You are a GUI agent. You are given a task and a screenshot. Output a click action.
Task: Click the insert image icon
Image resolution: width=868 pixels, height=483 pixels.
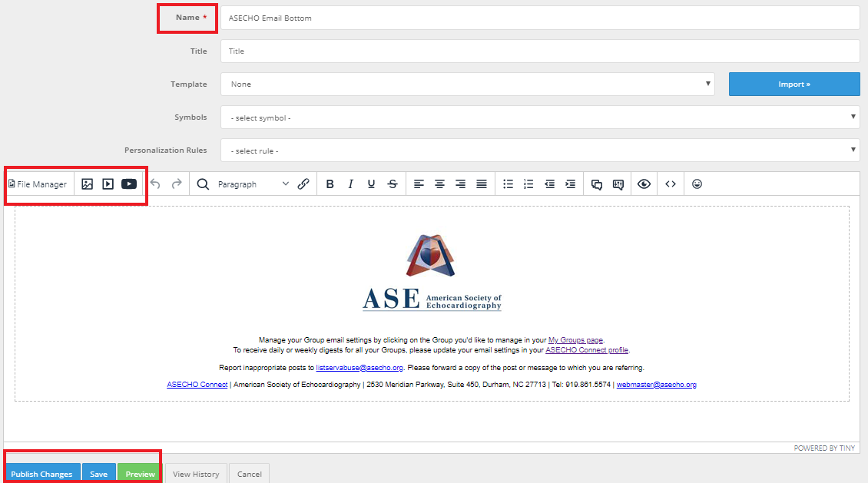[87, 184]
